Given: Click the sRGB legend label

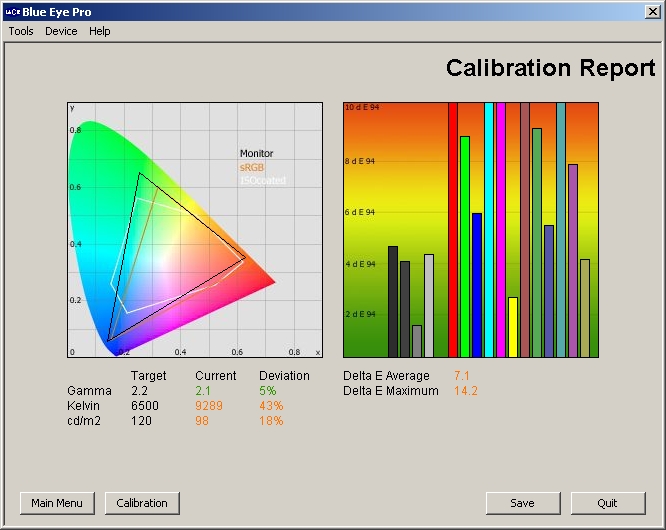Looking at the screenshot, I should pos(252,167).
